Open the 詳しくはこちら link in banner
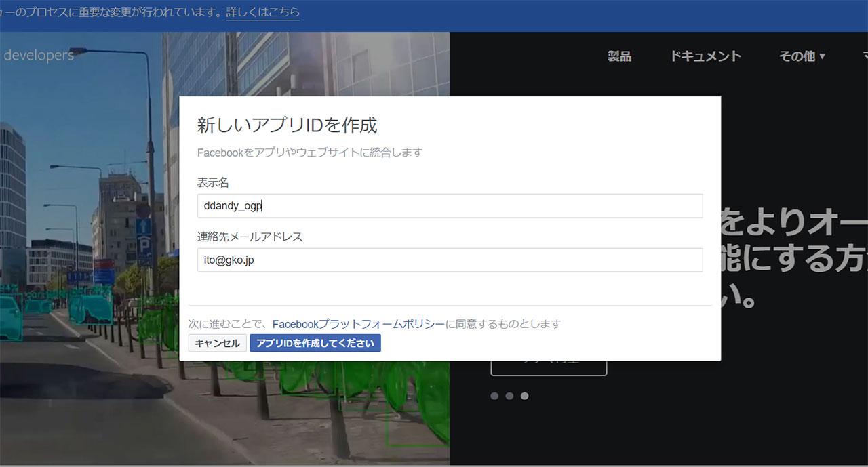The image size is (868, 467). click(263, 12)
